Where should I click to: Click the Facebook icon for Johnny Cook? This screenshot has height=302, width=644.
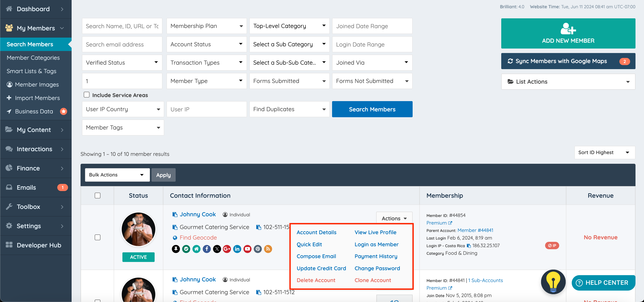tap(207, 249)
